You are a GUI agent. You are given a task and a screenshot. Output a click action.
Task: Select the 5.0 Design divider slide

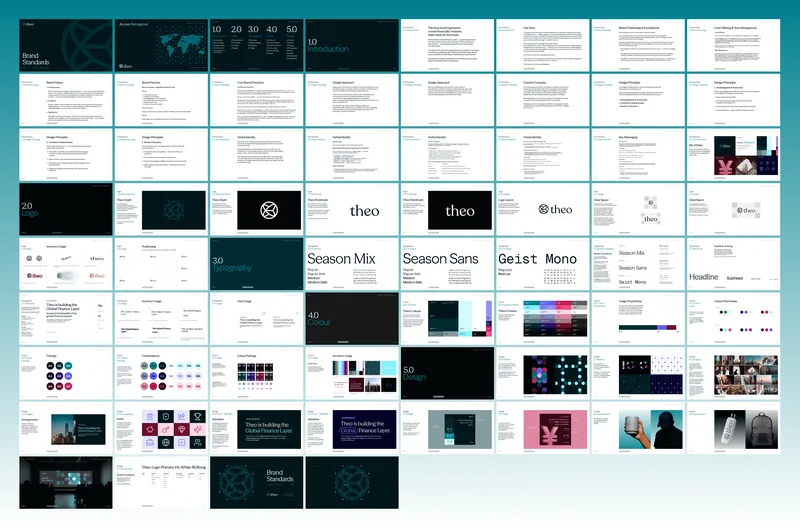(447, 373)
